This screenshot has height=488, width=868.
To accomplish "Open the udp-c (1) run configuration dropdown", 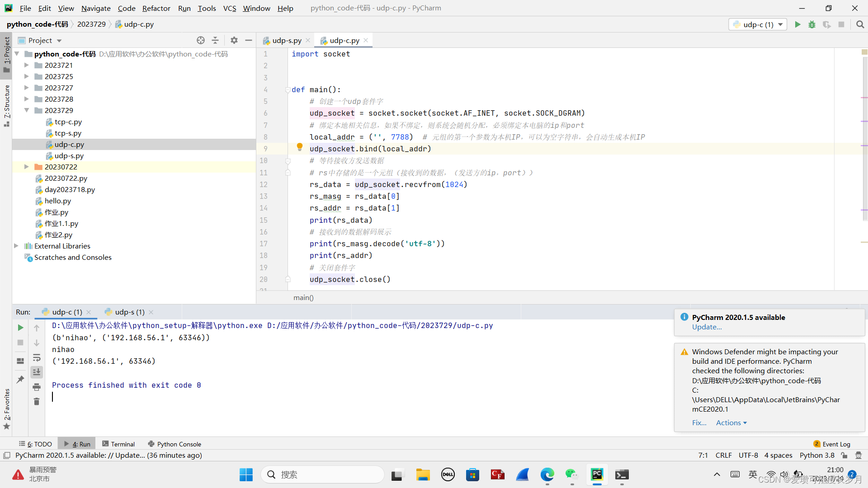I will coord(758,24).
